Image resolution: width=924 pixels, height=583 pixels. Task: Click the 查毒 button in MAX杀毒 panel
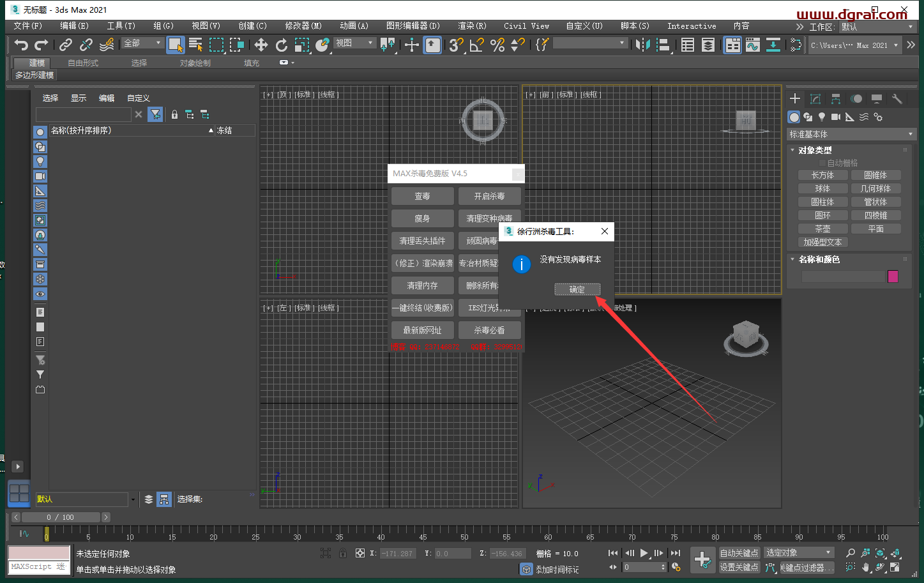(422, 196)
